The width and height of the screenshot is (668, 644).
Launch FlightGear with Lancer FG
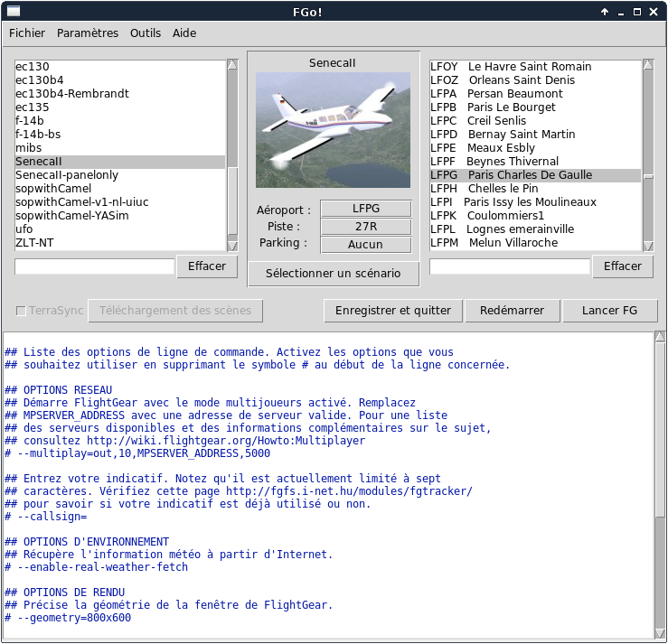pyautogui.click(x=609, y=311)
